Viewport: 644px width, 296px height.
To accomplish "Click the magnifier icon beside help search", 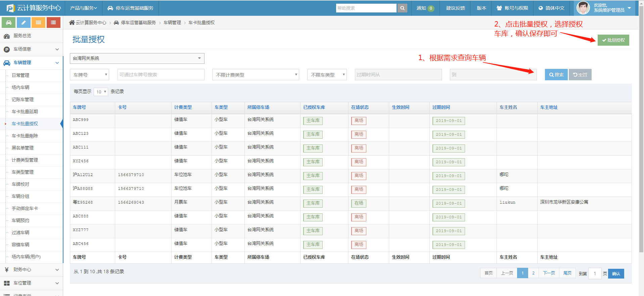I will 402,8.
